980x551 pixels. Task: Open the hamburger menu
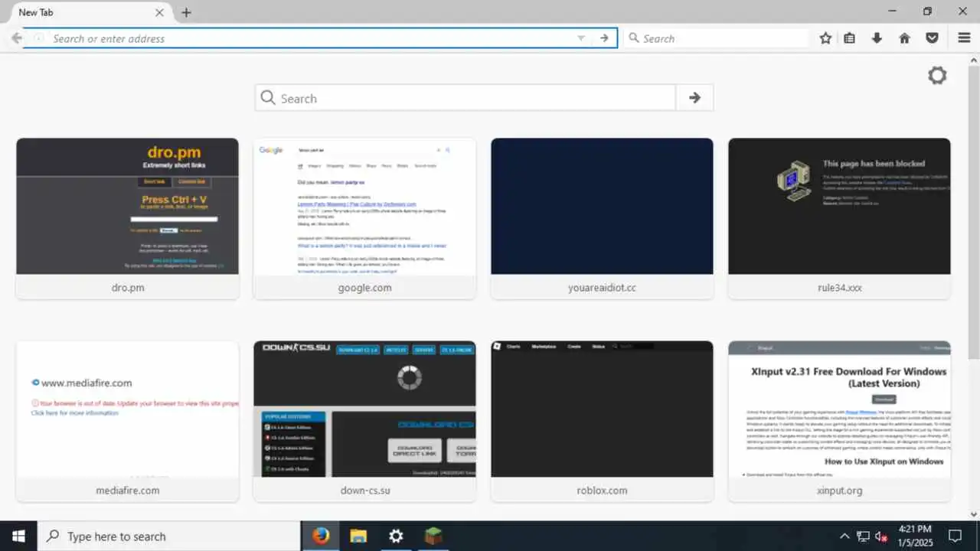pos(965,38)
